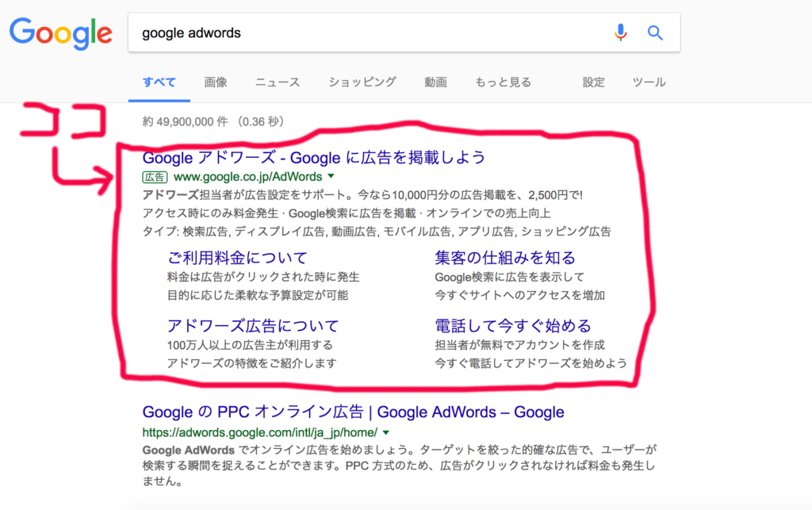Expand dropdown arrow beside www.google.co.jp/AdWords
The height and width of the screenshot is (510, 812).
331,177
